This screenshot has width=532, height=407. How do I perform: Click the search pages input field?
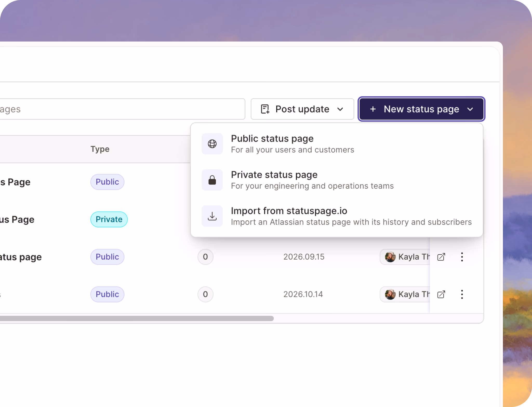pyautogui.click(x=122, y=109)
